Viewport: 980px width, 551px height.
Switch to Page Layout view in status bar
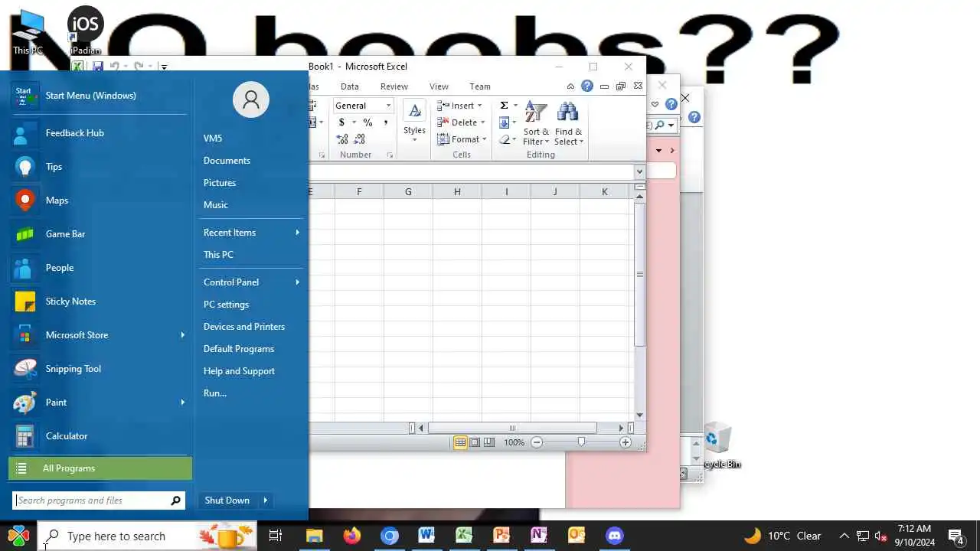point(475,442)
